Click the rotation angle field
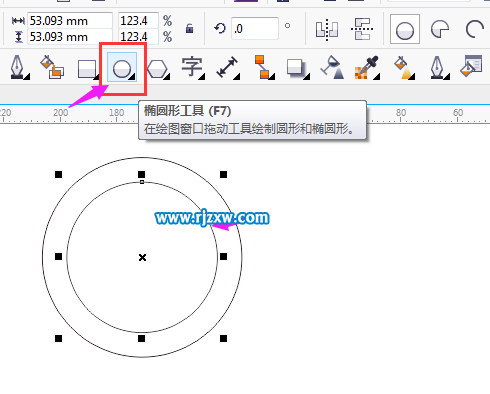This screenshot has width=490, height=394. pyautogui.click(x=255, y=29)
